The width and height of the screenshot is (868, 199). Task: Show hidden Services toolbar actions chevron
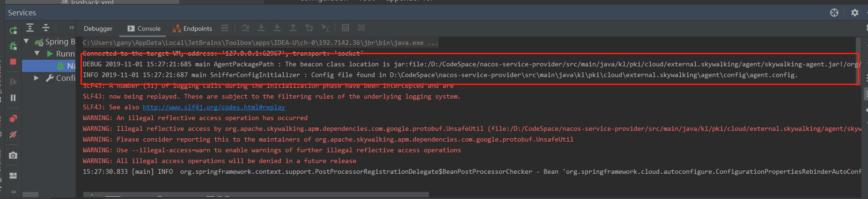click(71, 28)
